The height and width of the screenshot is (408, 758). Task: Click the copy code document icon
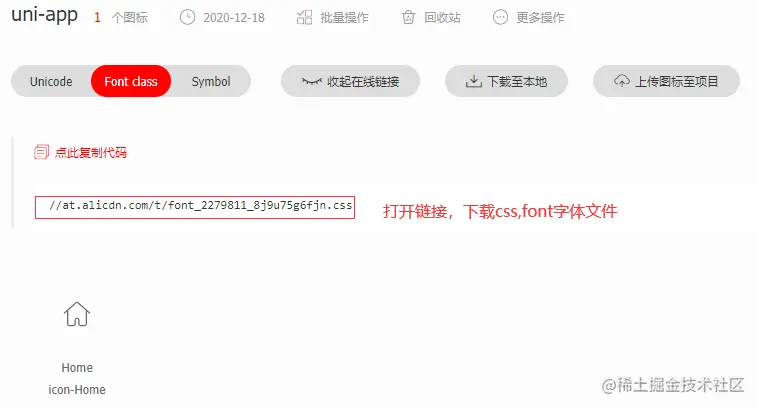coord(41,152)
